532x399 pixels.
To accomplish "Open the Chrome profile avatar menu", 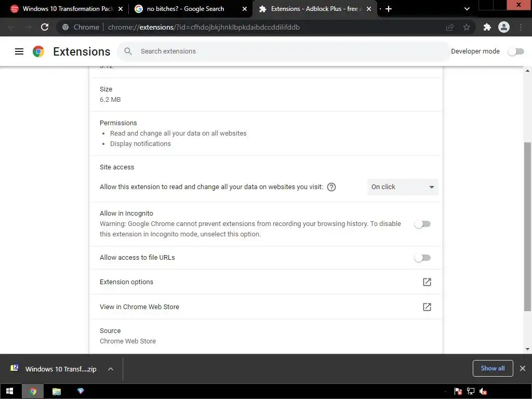I will tap(504, 27).
